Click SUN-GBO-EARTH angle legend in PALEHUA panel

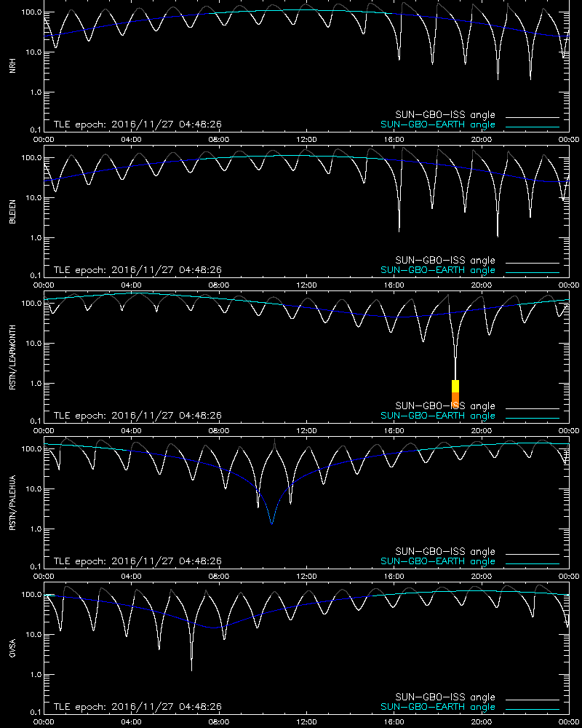pos(438,561)
